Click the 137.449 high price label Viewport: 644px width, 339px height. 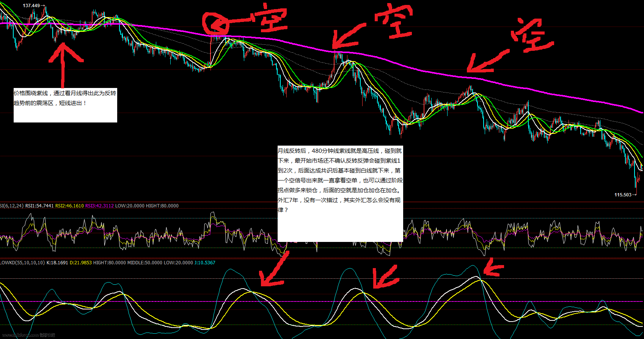pyautogui.click(x=31, y=6)
